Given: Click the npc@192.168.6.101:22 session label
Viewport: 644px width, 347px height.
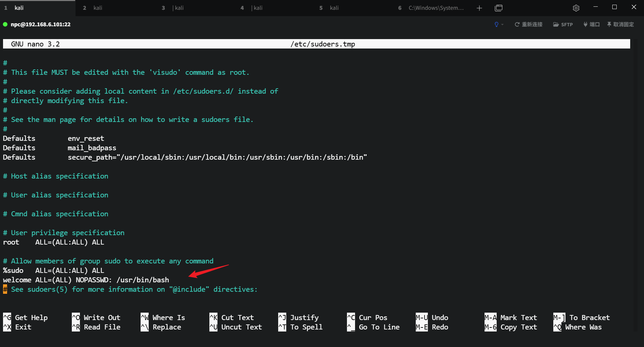Looking at the screenshot, I should point(40,24).
